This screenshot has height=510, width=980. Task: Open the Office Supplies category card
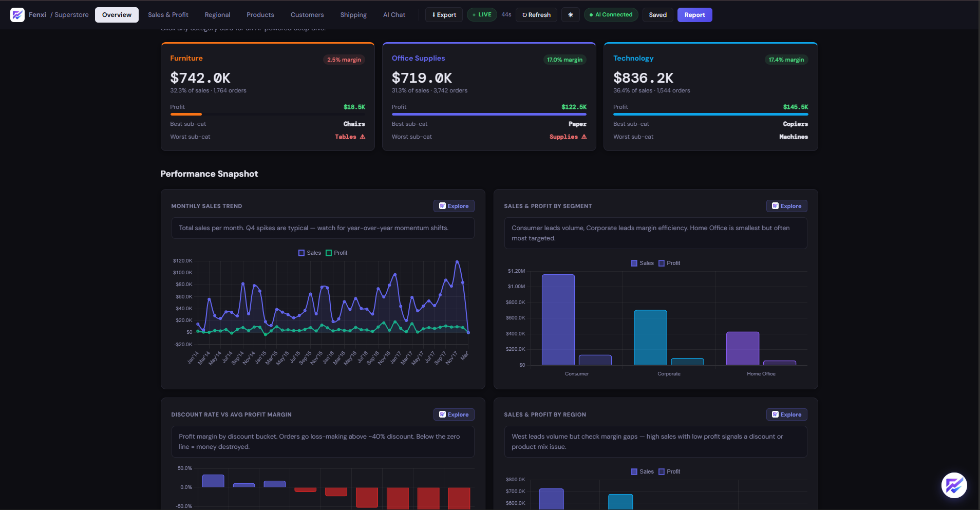click(489, 97)
